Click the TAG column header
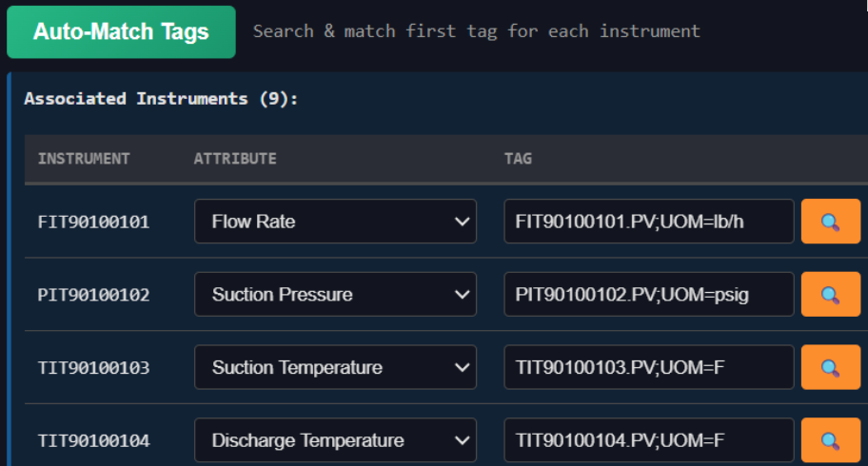The image size is (868, 466). [518, 159]
